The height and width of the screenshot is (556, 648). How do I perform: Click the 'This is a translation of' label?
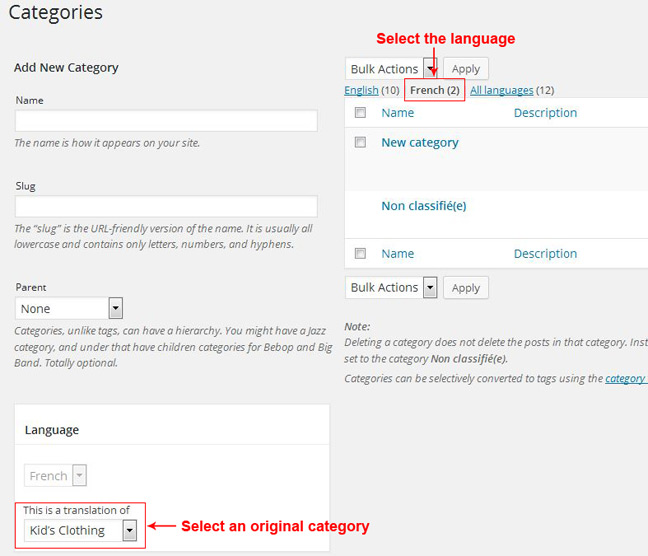(x=76, y=510)
